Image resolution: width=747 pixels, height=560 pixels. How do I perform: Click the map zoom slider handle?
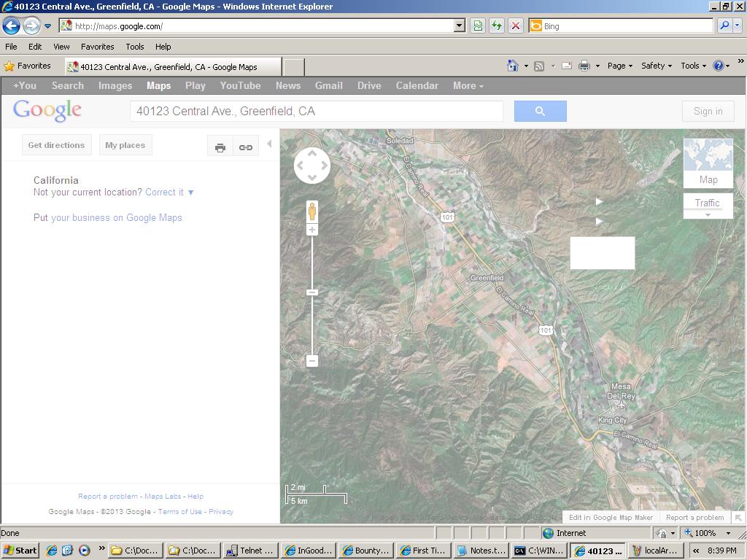point(312,292)
